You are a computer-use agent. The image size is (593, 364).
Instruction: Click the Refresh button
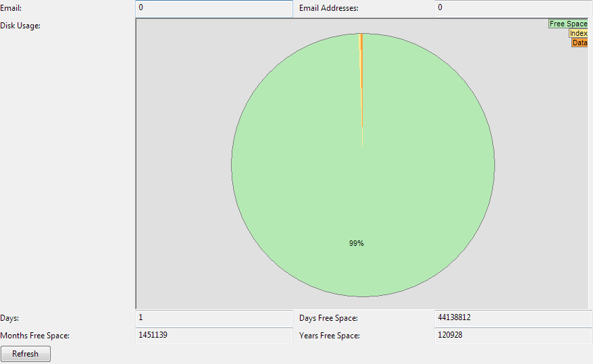coord(26,354)
